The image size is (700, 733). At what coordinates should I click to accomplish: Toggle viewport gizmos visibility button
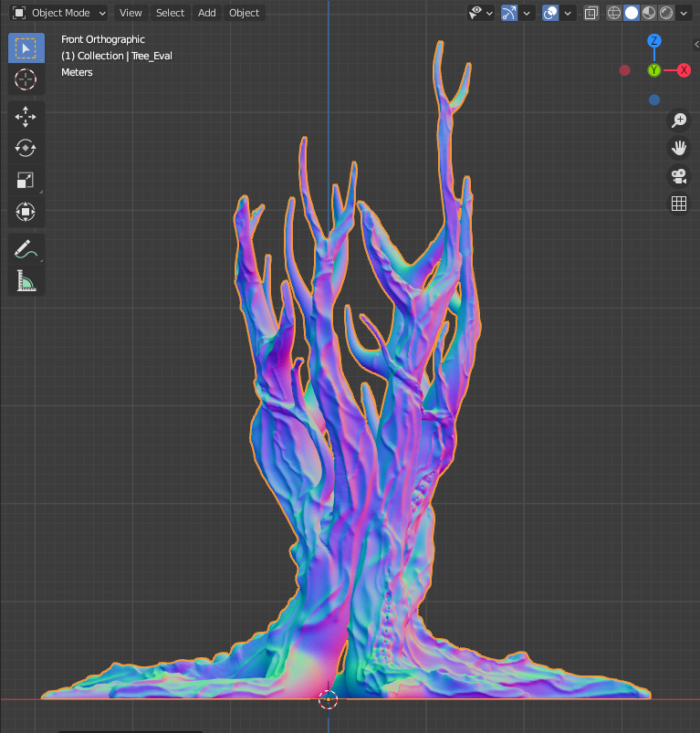tap(509, 13)
